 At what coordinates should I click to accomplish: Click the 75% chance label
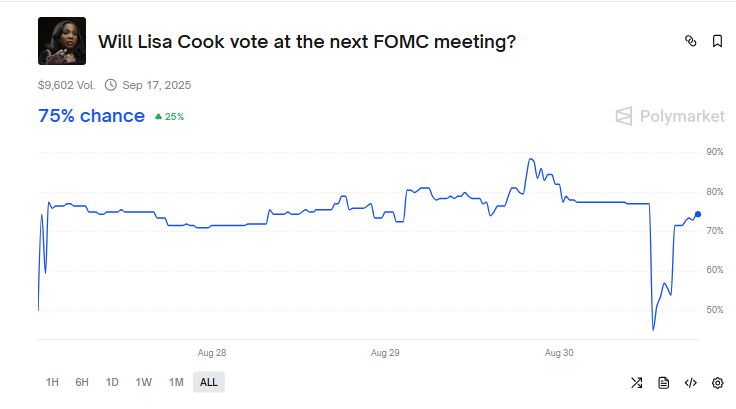91,116
